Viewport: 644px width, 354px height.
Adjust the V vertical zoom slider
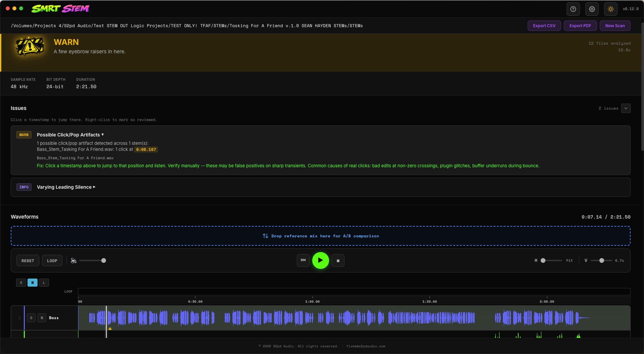601,260
